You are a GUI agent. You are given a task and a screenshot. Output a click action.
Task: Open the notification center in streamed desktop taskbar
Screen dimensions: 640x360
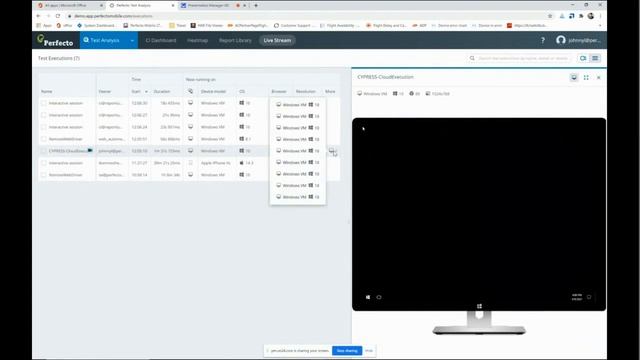point(589,297)
